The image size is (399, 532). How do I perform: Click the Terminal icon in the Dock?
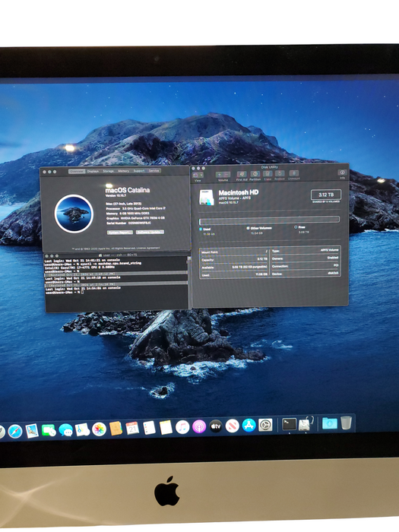click(x=289, y=424)
